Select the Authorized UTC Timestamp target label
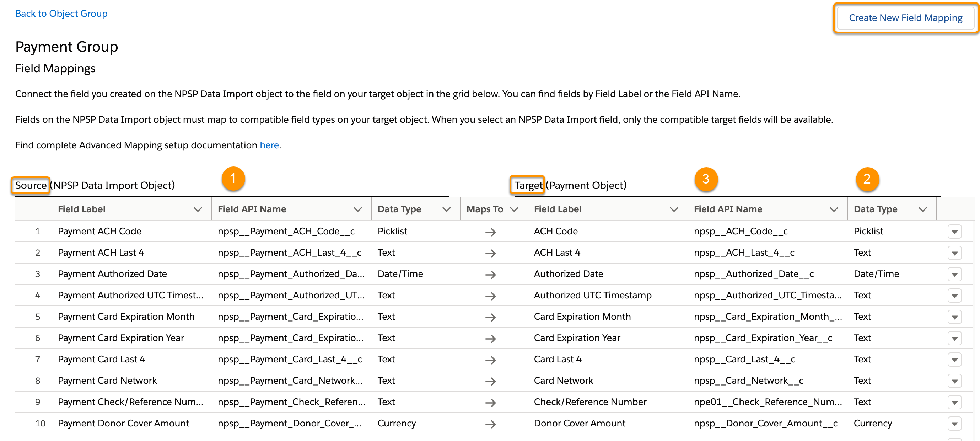This screenshot has height=441, width=980. (x=592, y=295)
